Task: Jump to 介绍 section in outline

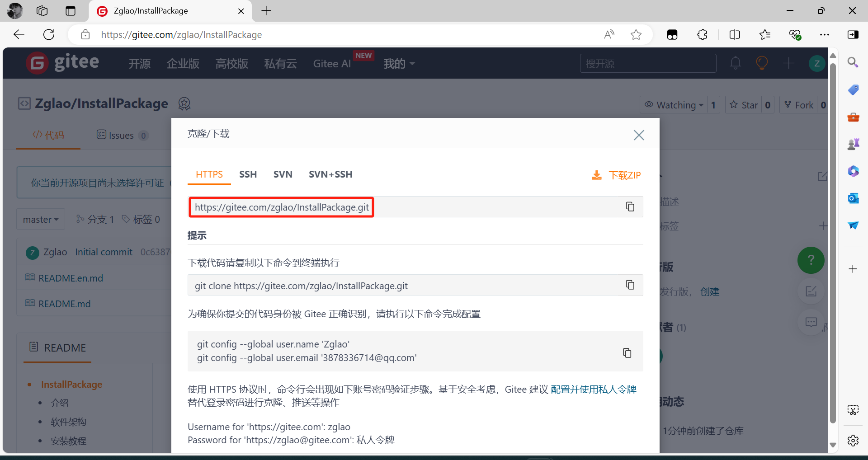Action: [59, 403]
